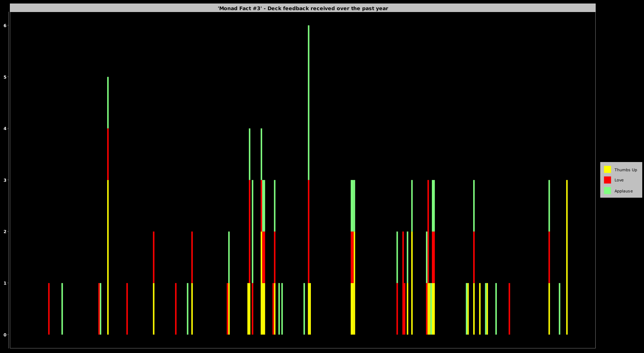Click the y-axis label 1
The width and height of the screenshot is (644, 353).
coord(5,283)
